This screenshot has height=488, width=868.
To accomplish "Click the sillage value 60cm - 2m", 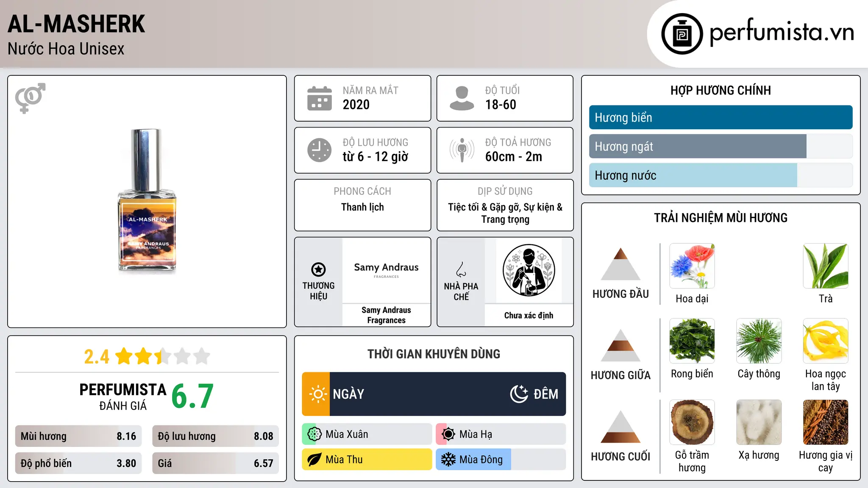I will pyautogui.click(x=514, y=157).
